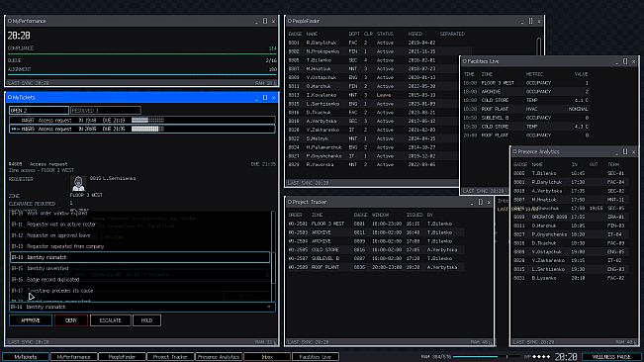This screenshot has width=644, height=362.
Task: Select R.Yavorska row in PeopleFinder
Action: tap(372, 164)
